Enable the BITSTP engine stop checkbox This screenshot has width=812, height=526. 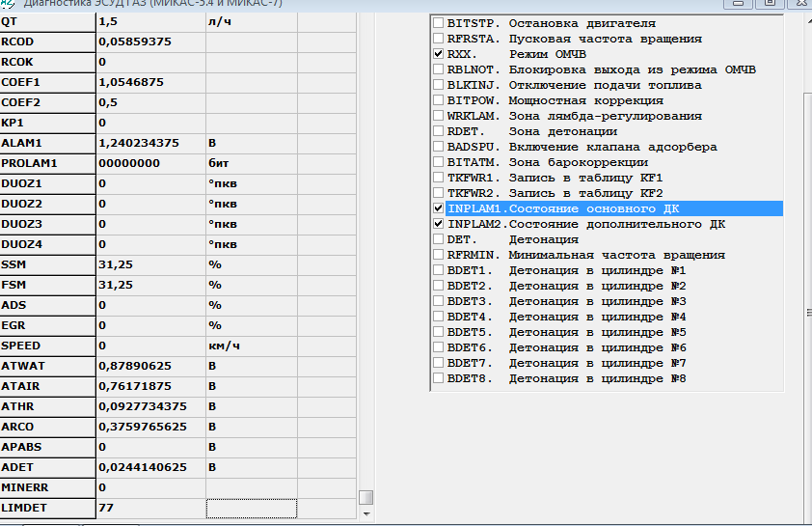click(x=438, y=23)
